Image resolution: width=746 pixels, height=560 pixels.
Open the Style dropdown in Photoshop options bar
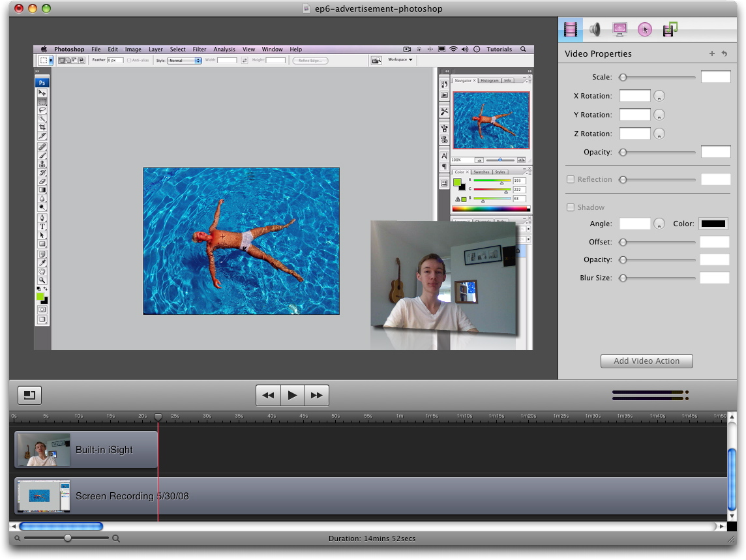(185, 60)
